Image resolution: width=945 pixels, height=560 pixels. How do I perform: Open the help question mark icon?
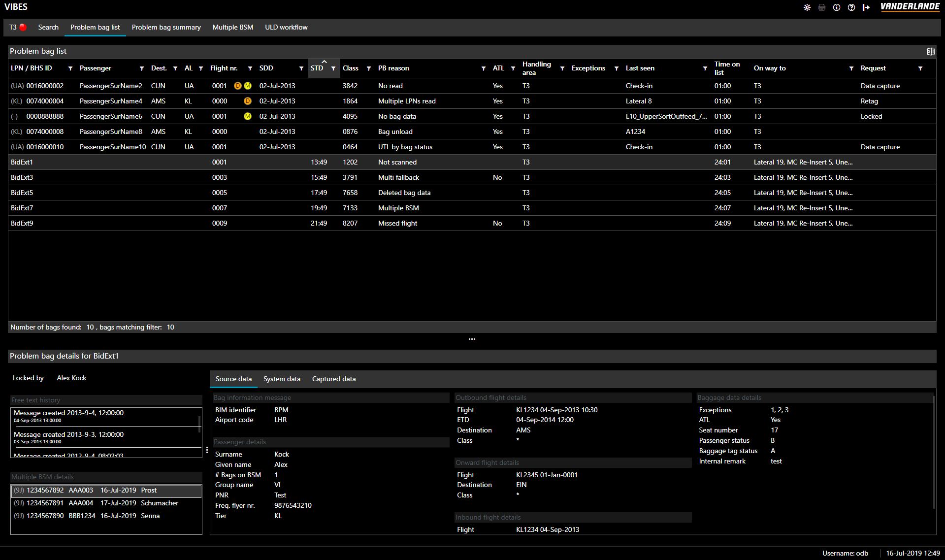click(851, 7)
